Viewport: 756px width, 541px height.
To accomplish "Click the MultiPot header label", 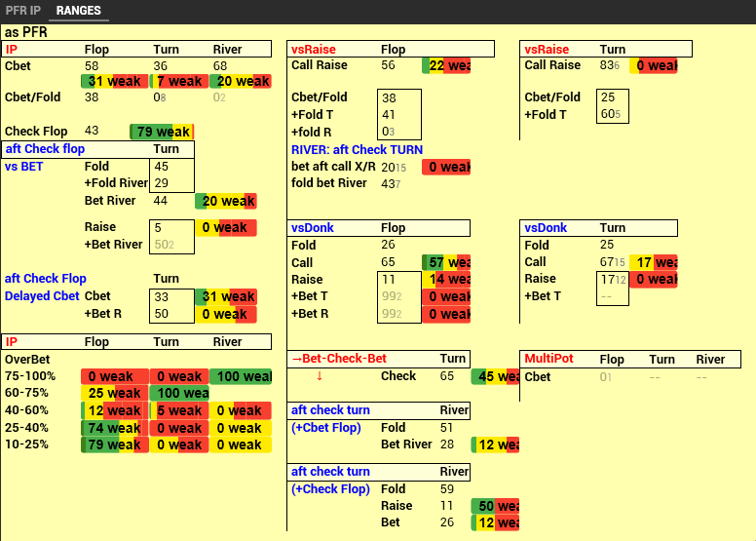I will click(x=549, y=360).
